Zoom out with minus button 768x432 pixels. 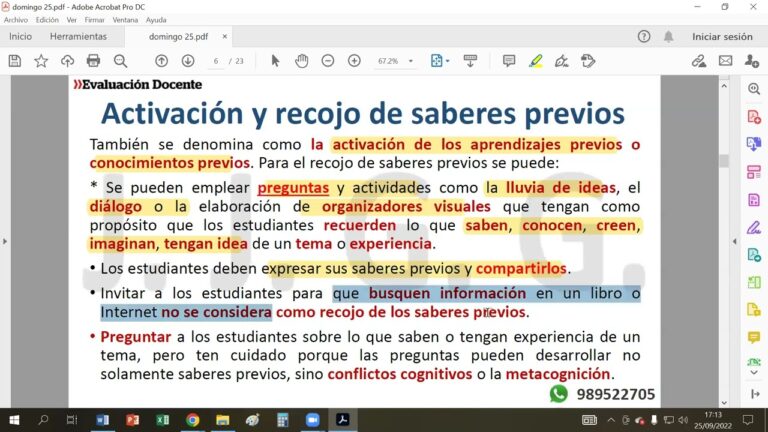tap(328, 61)
